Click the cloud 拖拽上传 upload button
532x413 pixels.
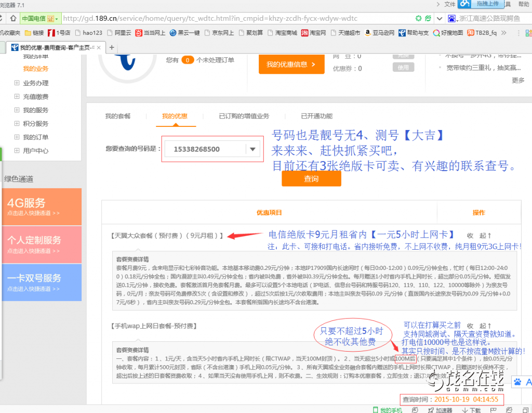(481, 4)
